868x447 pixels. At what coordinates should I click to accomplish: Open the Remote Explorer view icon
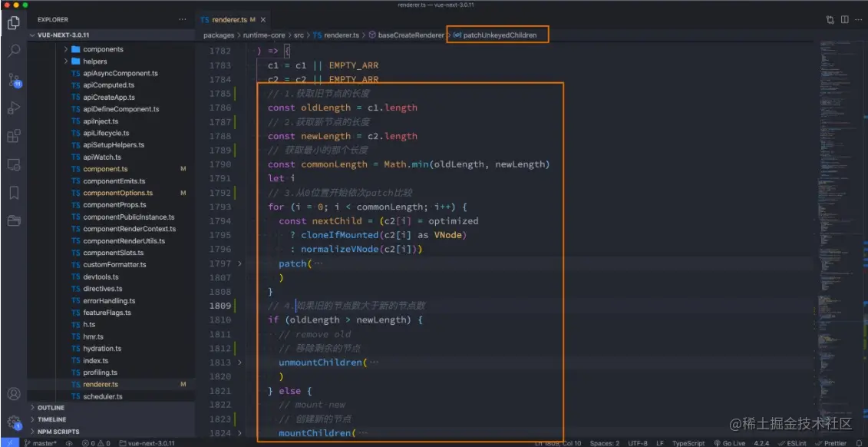(x=14, y=164)
